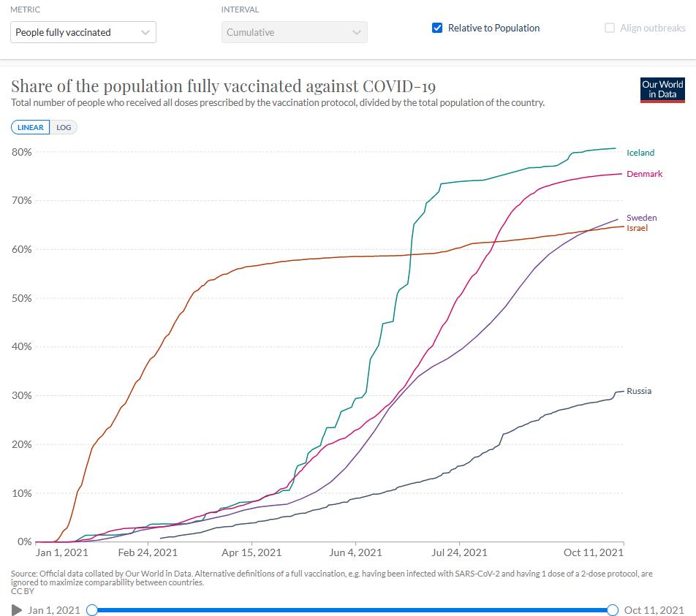Image resolution: width=696 pixels, height=616 pixels.
Task: Click the Sweden series label
Action: 641,218
